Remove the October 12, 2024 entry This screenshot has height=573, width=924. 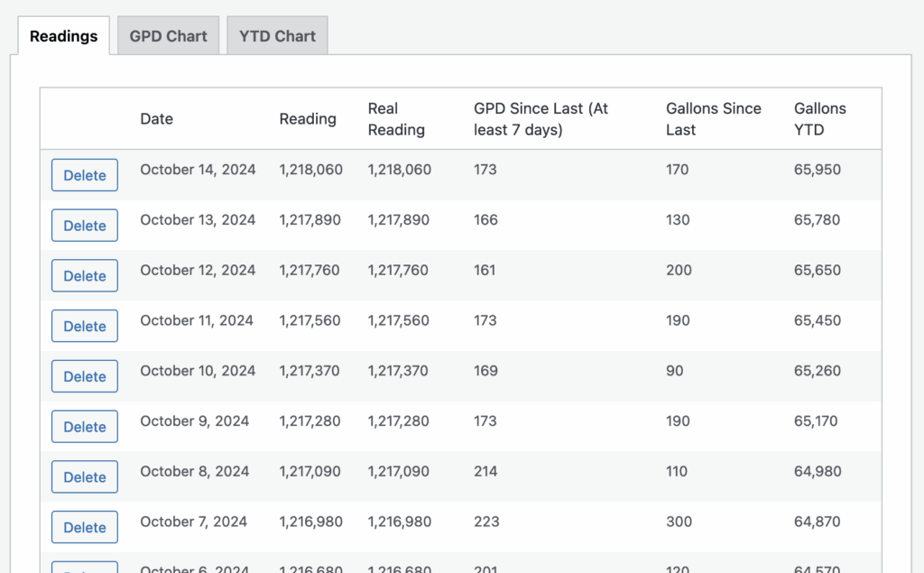[x=85, y=276]
